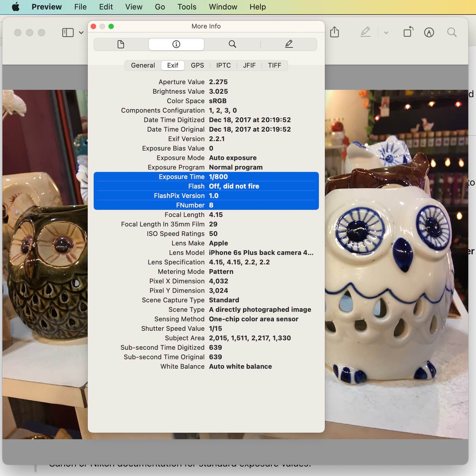Viewport: 476px width, 476px height.
Task: Switch to the TIFF tab
Action: (274, 65)
